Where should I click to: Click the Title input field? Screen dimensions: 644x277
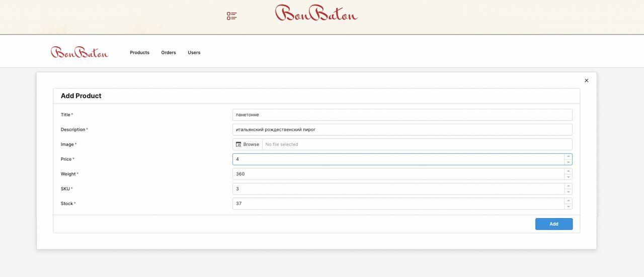(x=402, y=115)
